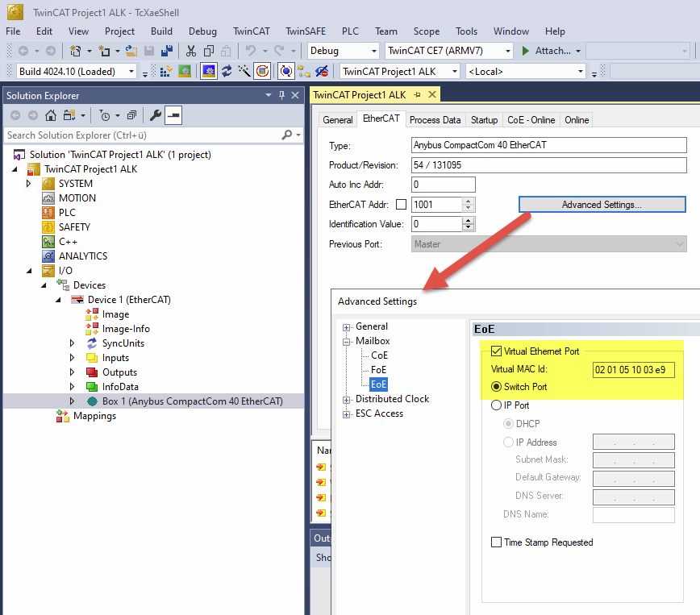Viewport: 700px width, 615px height.
Task: Click the Reload Devices arrows icon
Action: [x=227, y=72]
